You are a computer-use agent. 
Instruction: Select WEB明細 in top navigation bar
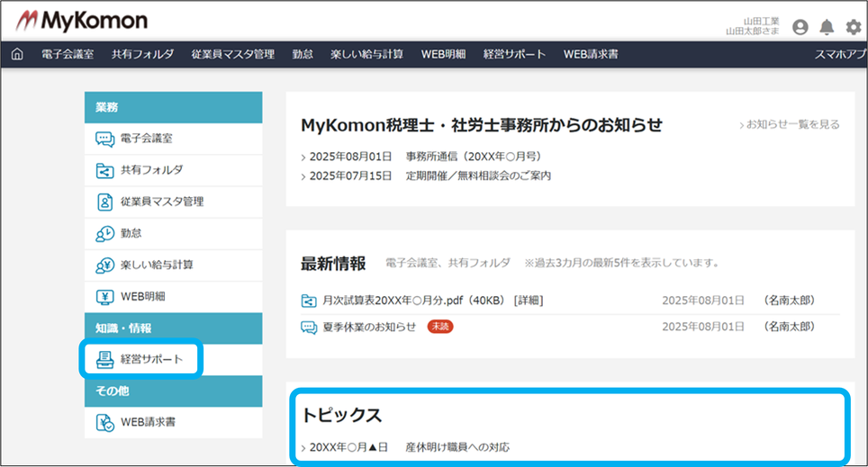pyautogui.click(x=443, y=54)
